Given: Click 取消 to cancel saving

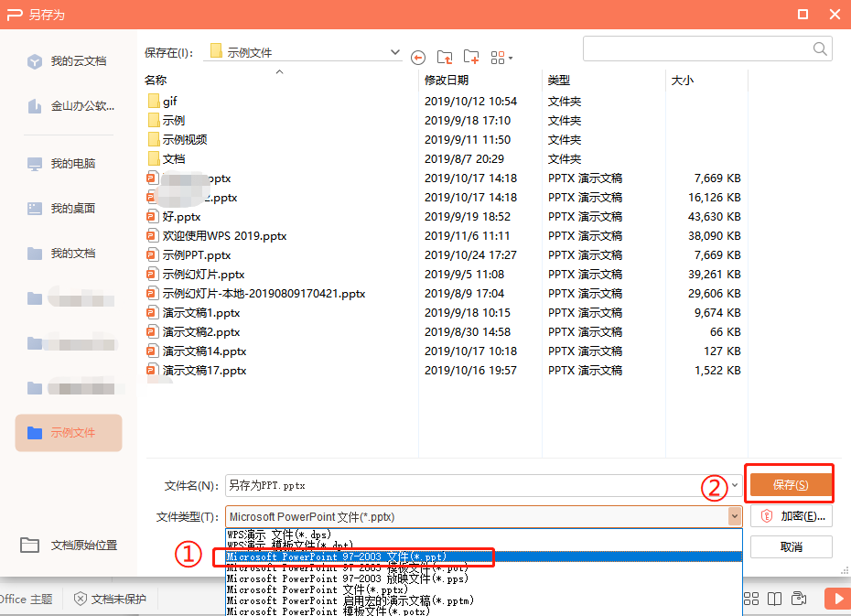Looking at the screenshot, I should click(x=792, y=547).
